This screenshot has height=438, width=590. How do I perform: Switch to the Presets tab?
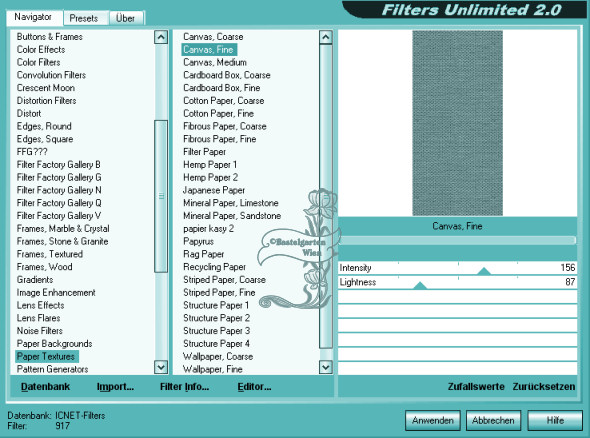pyautogui.click(x=84, y=18)
